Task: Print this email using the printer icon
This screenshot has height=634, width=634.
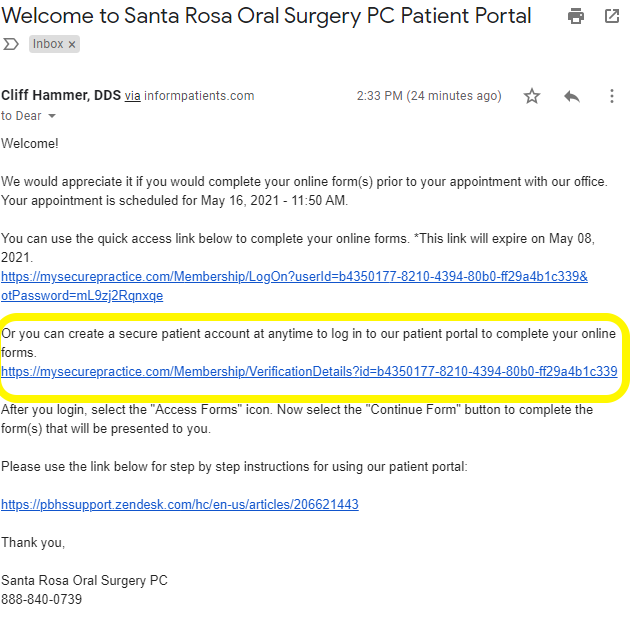Action: [x=575, y=17]
